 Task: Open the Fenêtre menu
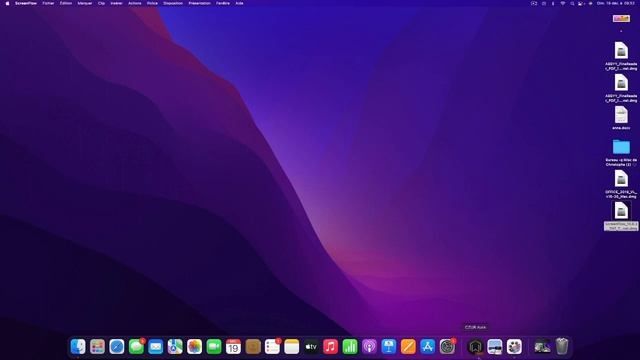[223, 3]
